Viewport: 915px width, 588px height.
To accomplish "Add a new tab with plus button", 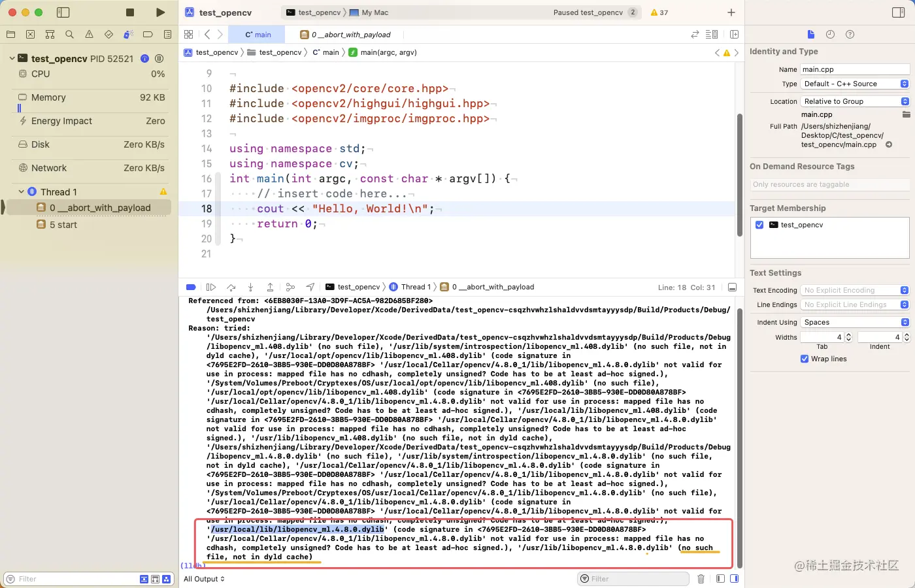I will click(731, 12).
